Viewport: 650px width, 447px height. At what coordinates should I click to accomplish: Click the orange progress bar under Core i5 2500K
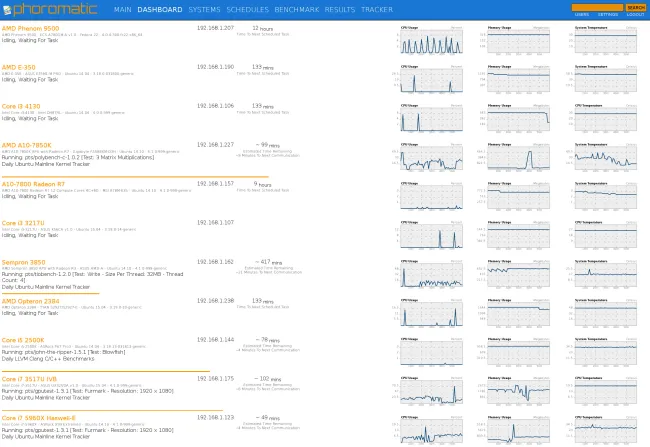(x=106, y=372)
